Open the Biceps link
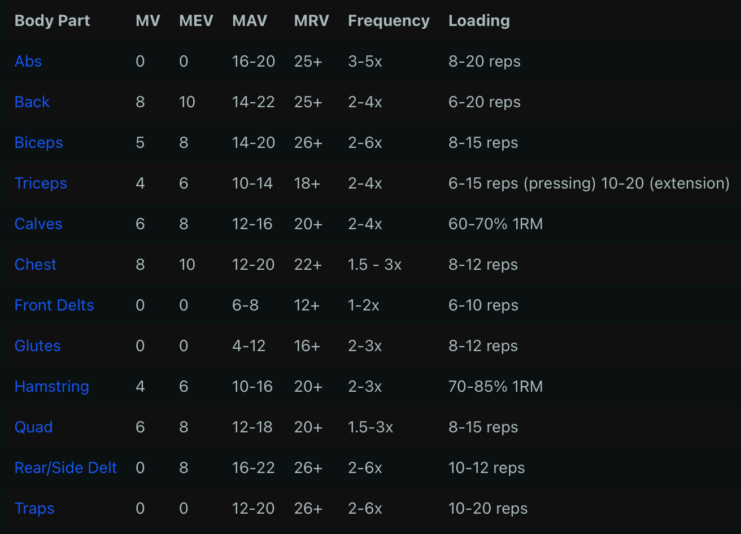Screen dimensions: 741x534 coord(39,143)
